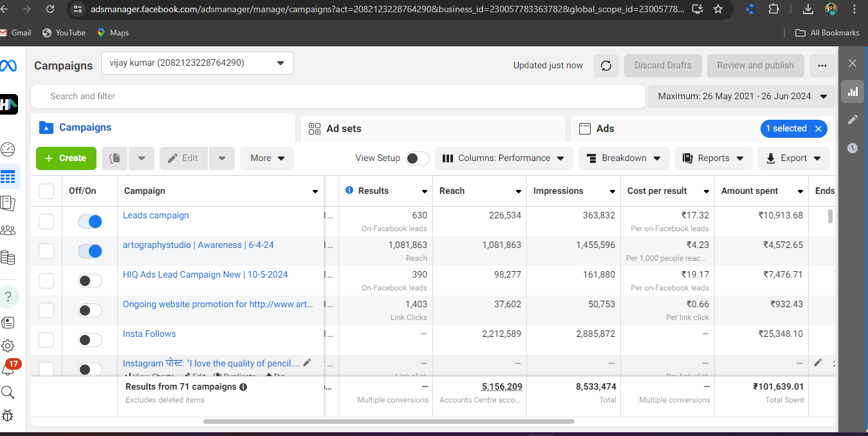Open the vijay kumar account selector
The width and height of the screenshot is (868, 436).
(197, 63)
